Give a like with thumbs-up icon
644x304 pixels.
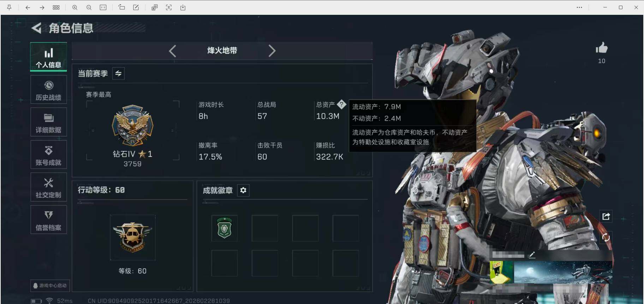click(602, 48)
